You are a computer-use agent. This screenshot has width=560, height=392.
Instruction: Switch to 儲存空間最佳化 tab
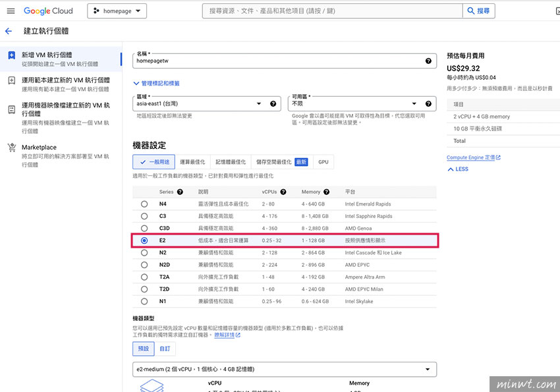[x=282, y=162]
